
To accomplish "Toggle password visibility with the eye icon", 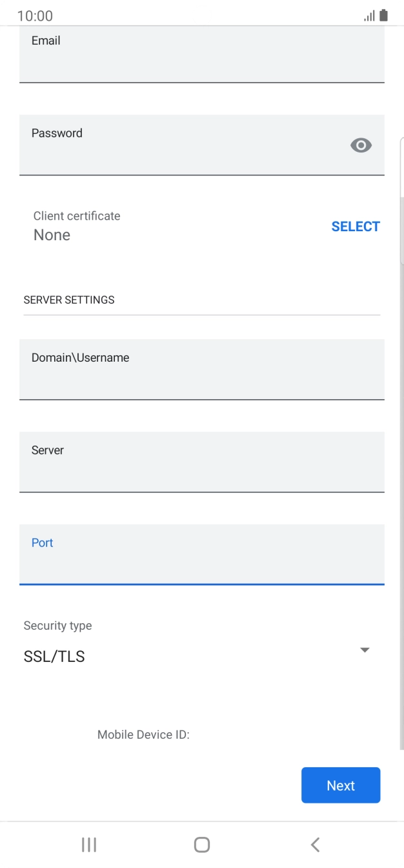I will click(x=361, y=145).
